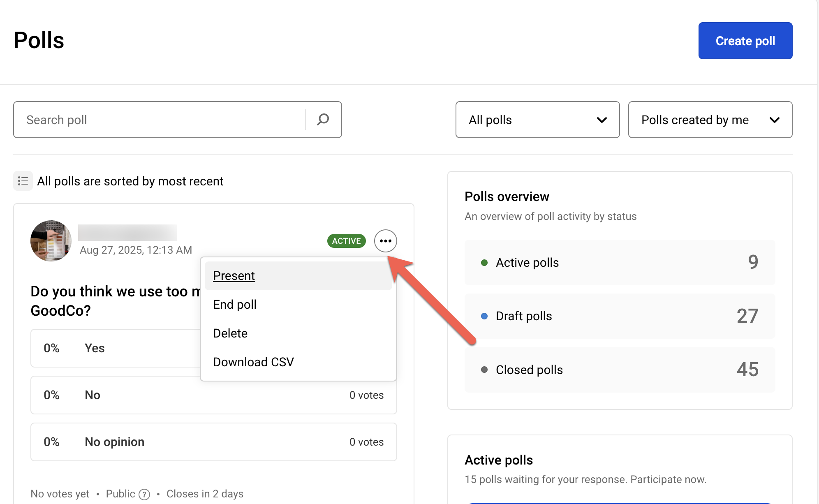Open the Draft polls overview row
Image resolution: width=819 pixels, height=504 pixels.
tap(619, 316)
